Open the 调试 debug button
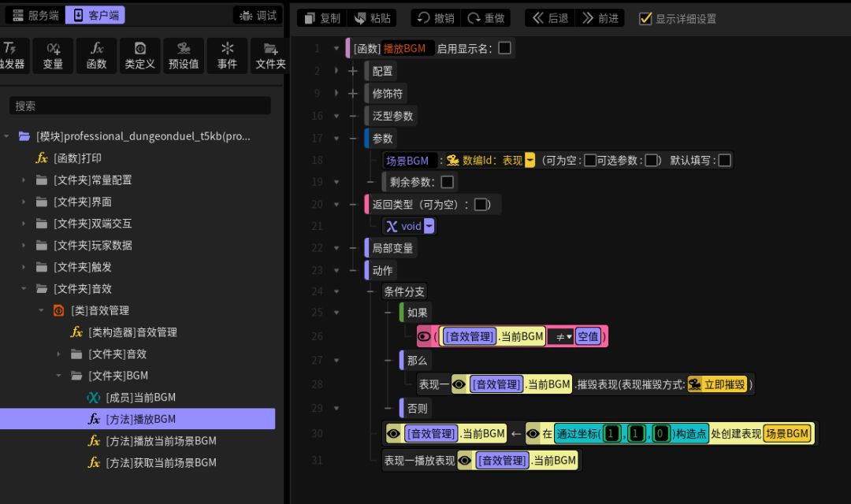Viewport: 851px width, 504px height. 258,15
